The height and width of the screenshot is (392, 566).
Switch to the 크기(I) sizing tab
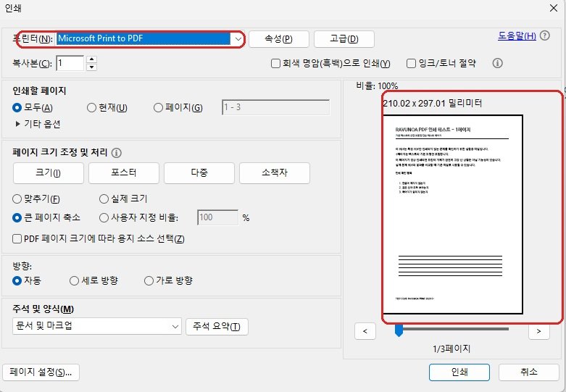[x=49, y=173]
